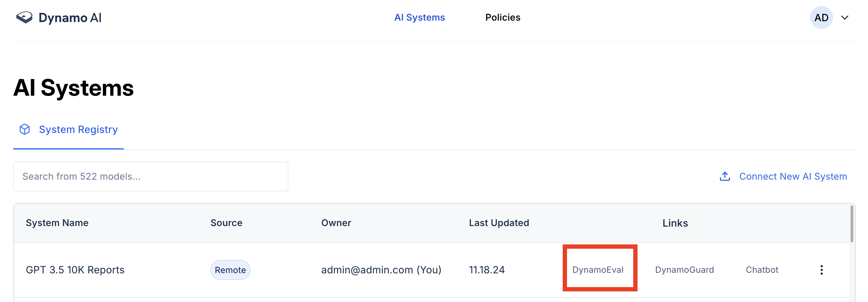Open the DynamoEval link
The width and height of the screenshot is (868, 302).
click(x=598, y=270)
